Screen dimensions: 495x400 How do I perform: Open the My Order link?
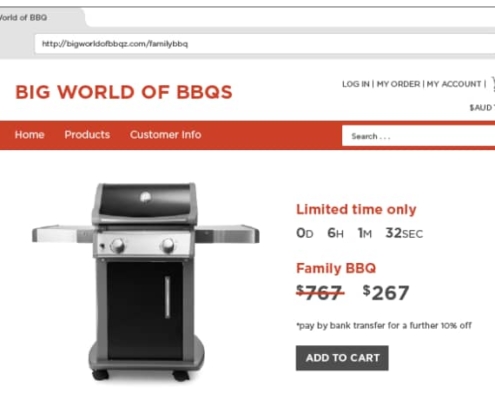[398, 84]
